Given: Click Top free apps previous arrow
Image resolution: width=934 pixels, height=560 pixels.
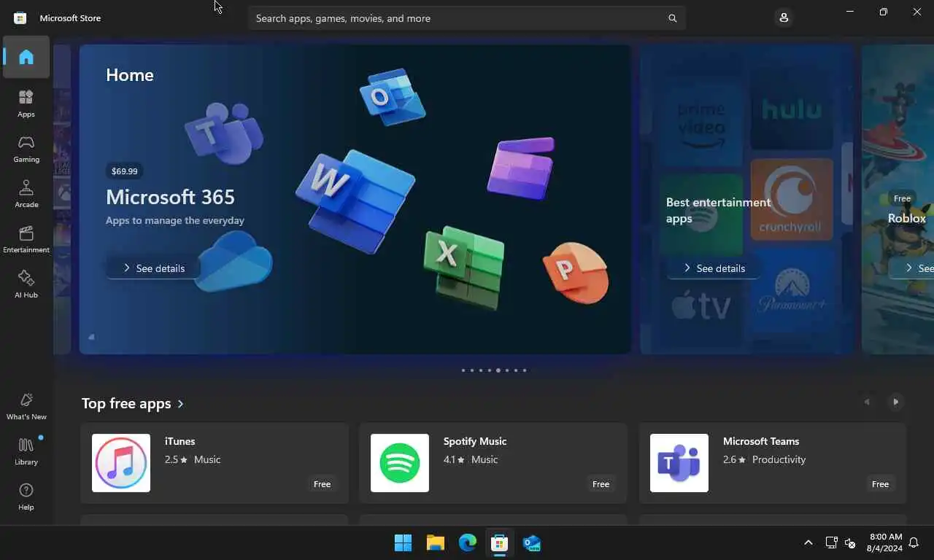Looking at the screenshot, I should pyautogui.click(x=867, y=402).
